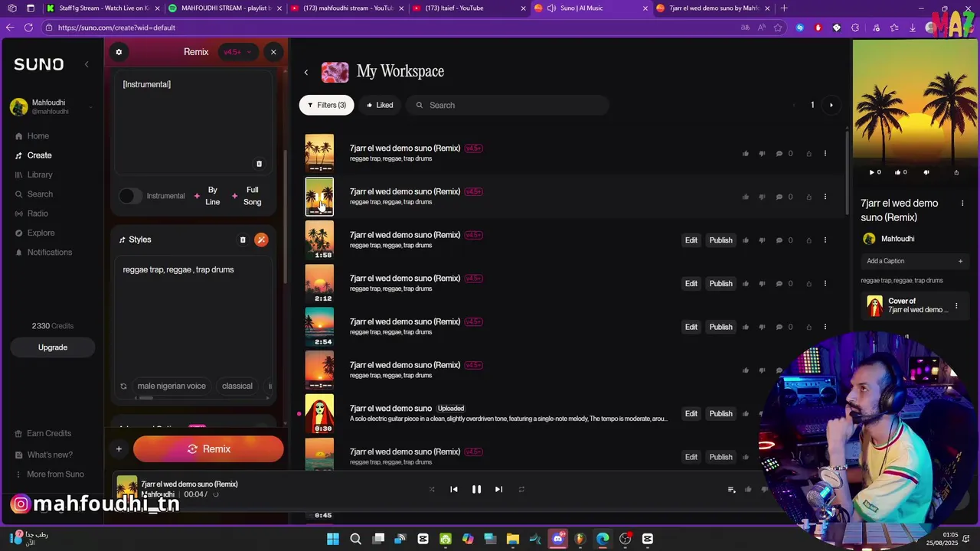This screenshot has height=551, width=980.
Task: Expand Mahfoudhi profile menu
Action: [90, 107]
